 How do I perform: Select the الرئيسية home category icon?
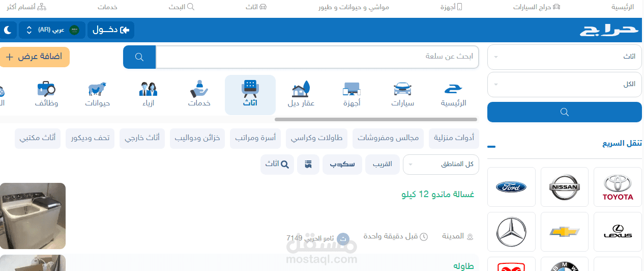[453, 95]
